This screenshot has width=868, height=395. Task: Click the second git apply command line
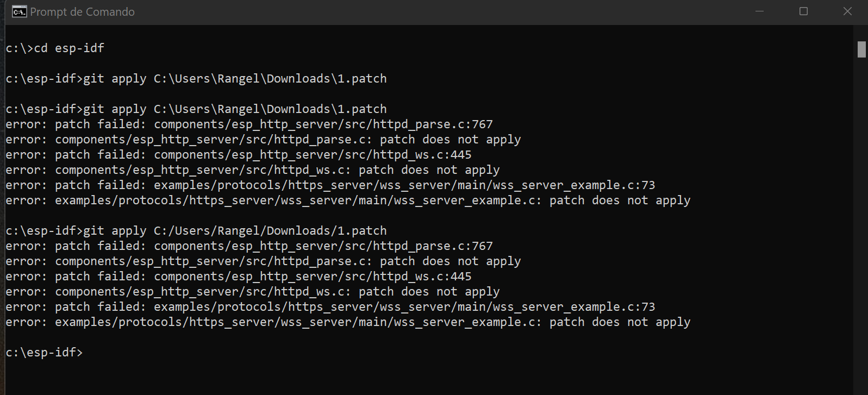click(x=196, y=108)
